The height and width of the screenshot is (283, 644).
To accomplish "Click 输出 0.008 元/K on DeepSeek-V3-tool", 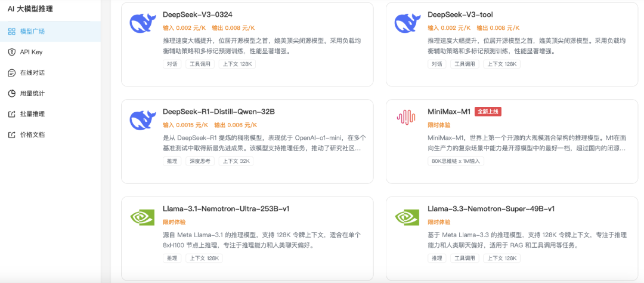I will coord(498,28).
